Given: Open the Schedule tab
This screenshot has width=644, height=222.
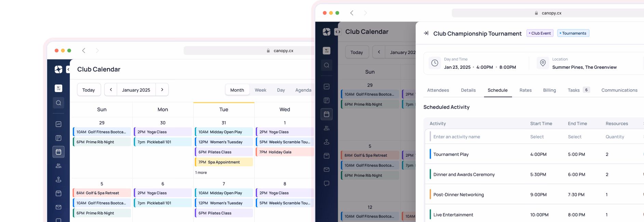Looking at the screenshot, I should pyautogui.click(x=498, y=90).
